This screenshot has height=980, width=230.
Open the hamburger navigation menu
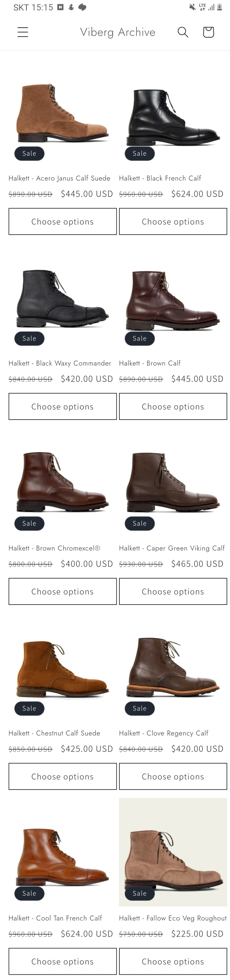(23, 32)
